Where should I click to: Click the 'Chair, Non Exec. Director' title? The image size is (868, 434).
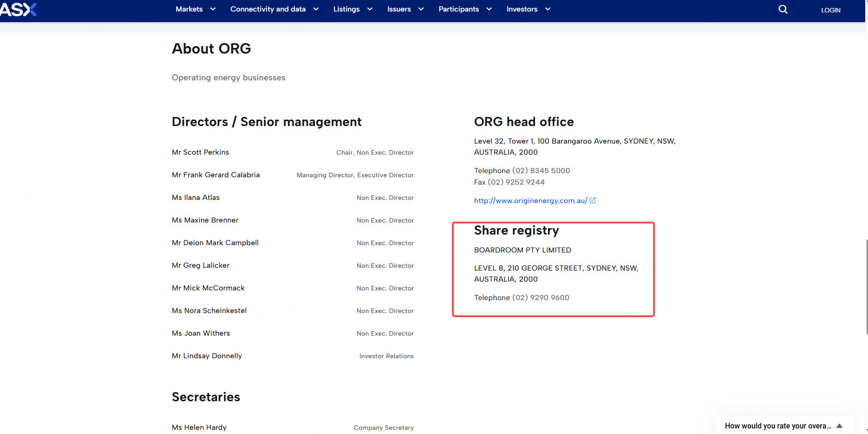375,152
